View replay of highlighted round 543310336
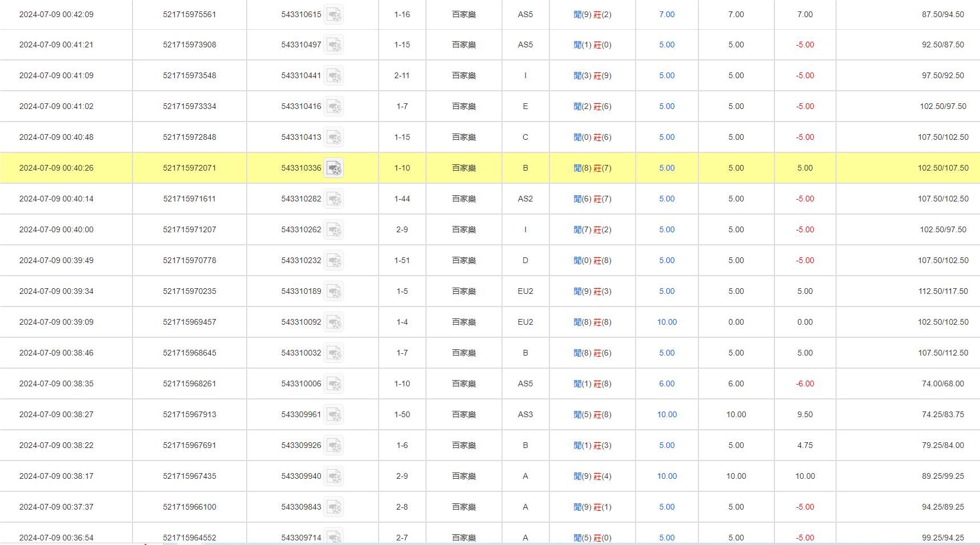This screenshot has height=545, width=980. point(334,168)
